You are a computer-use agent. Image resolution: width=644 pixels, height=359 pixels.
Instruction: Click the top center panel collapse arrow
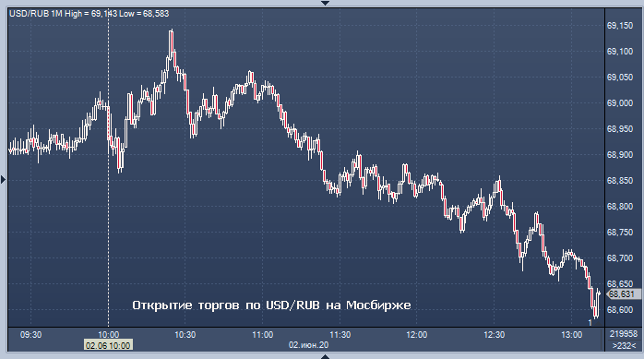(x=325, y=3)
